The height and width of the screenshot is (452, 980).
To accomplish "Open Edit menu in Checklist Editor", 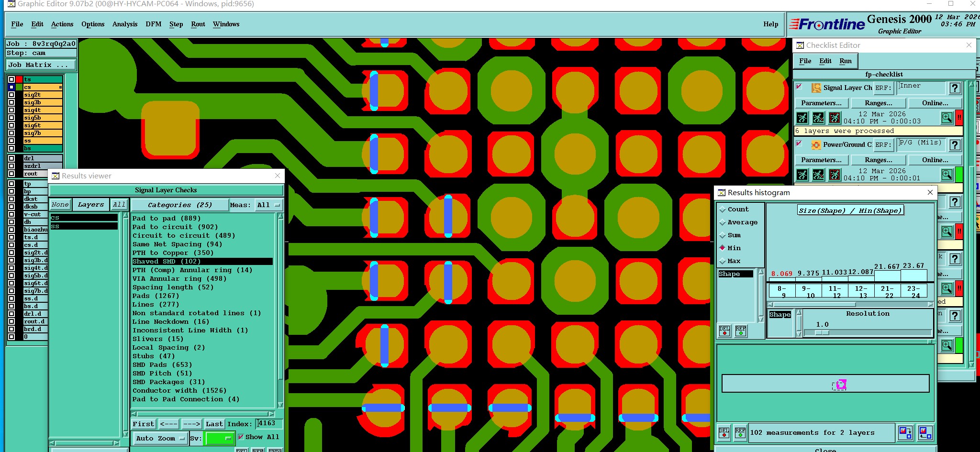I will coord(825,61).
